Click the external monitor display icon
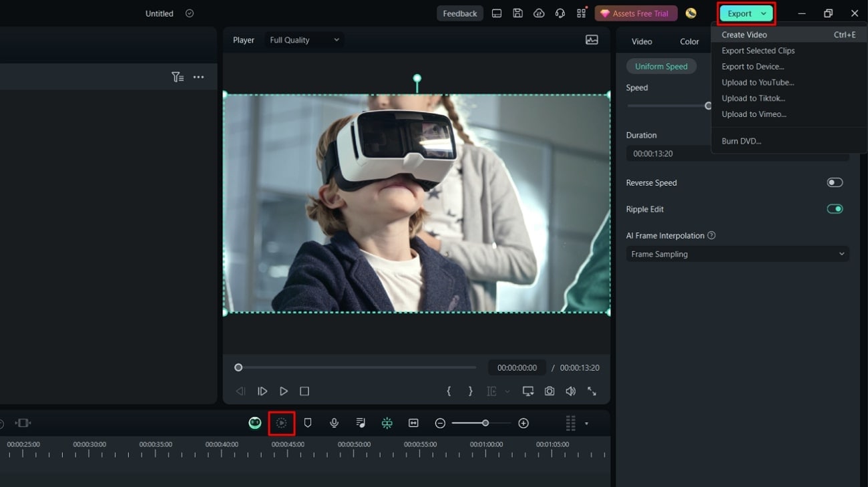Screen dimensions: 868x487 pyautogui.click(x=528, y=391)
